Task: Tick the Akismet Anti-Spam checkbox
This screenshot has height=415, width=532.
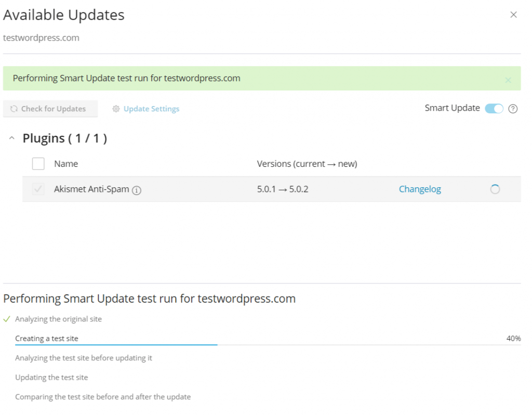Action: [38, 189]
